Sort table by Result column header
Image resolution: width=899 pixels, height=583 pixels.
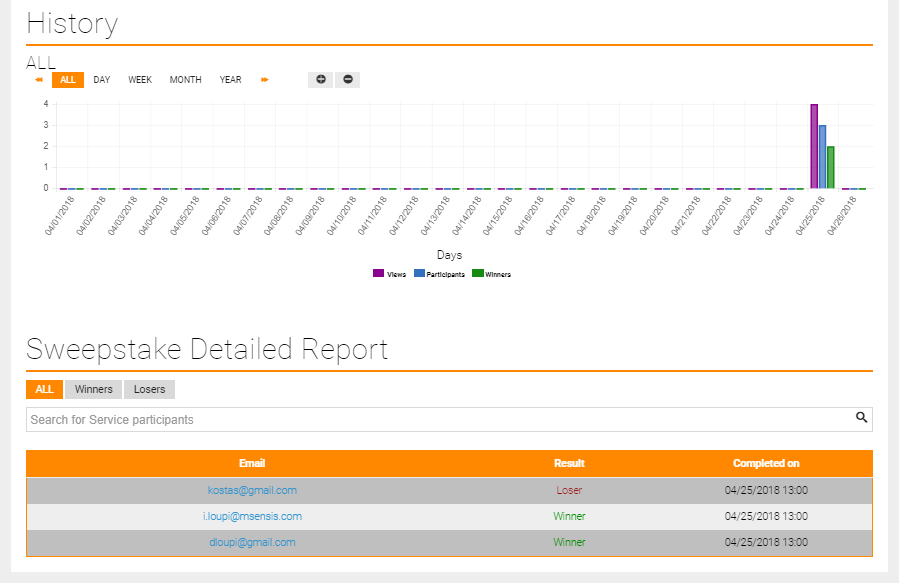(569, 463)
